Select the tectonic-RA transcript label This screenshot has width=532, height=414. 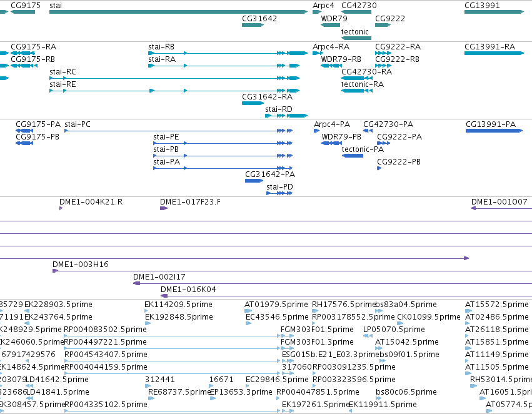coord(363,84)
